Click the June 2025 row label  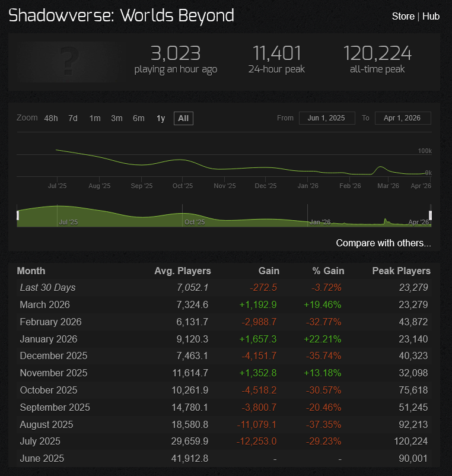(42, 458)
